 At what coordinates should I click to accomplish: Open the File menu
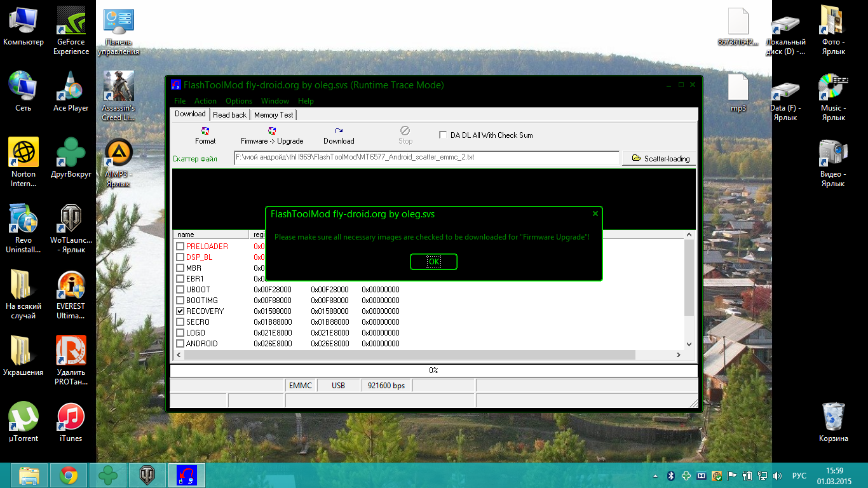pyautogui.click(x=180, y=101)
